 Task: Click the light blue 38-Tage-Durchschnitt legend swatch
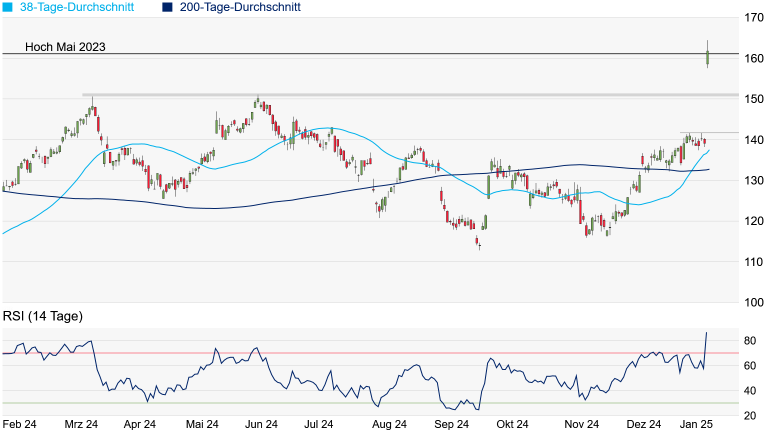coord(7,7)
